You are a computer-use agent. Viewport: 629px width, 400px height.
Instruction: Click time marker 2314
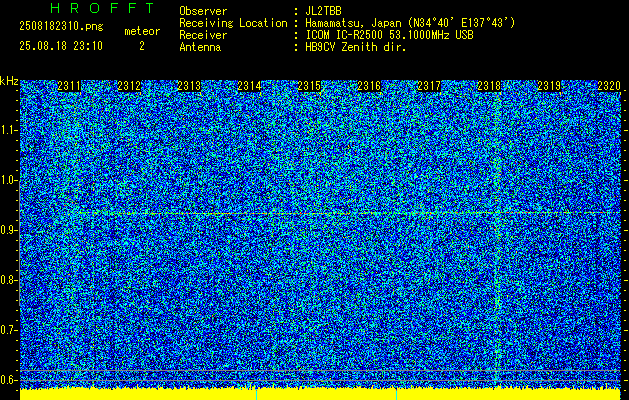click(x=249, y=86)
